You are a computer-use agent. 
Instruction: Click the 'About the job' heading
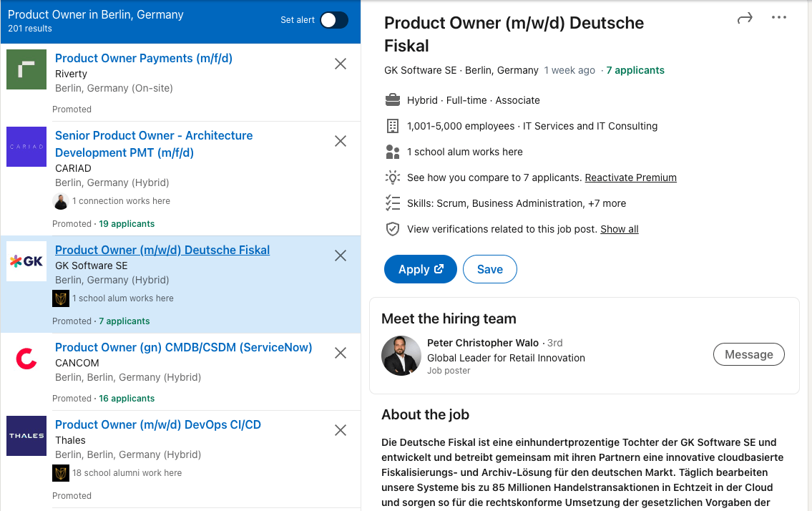[x=425, y=414]
